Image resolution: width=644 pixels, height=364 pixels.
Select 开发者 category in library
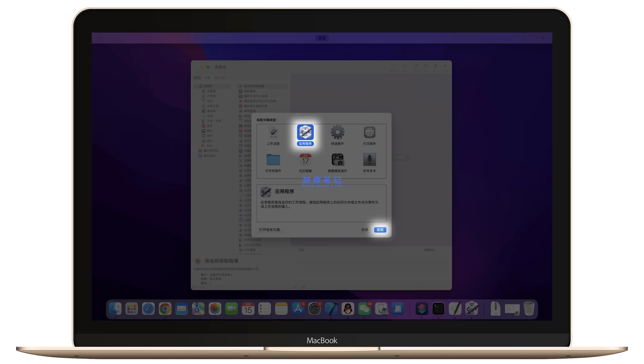click(209, 96)
